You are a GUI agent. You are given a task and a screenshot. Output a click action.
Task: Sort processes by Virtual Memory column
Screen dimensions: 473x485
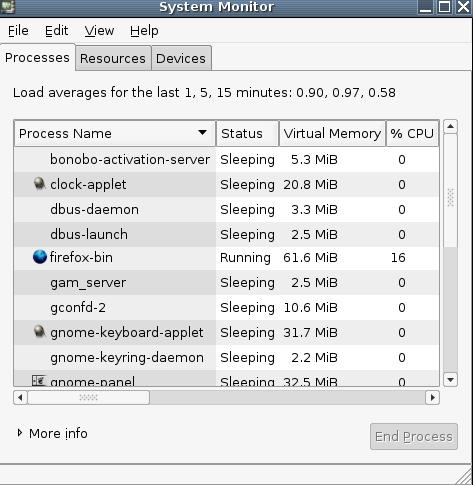coord(332,134)
